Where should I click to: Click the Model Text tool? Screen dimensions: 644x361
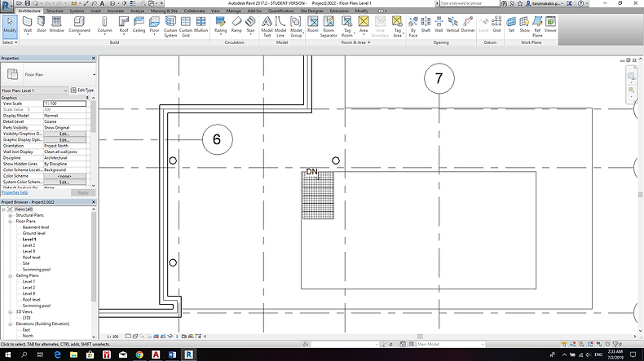pyautogui.click(x=267, y=27)
